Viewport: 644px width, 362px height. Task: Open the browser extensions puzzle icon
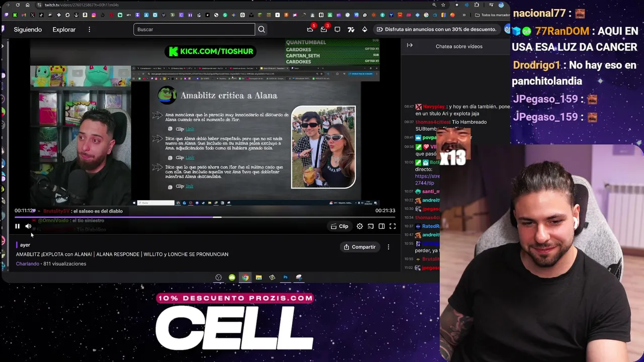tap(476, 5)
